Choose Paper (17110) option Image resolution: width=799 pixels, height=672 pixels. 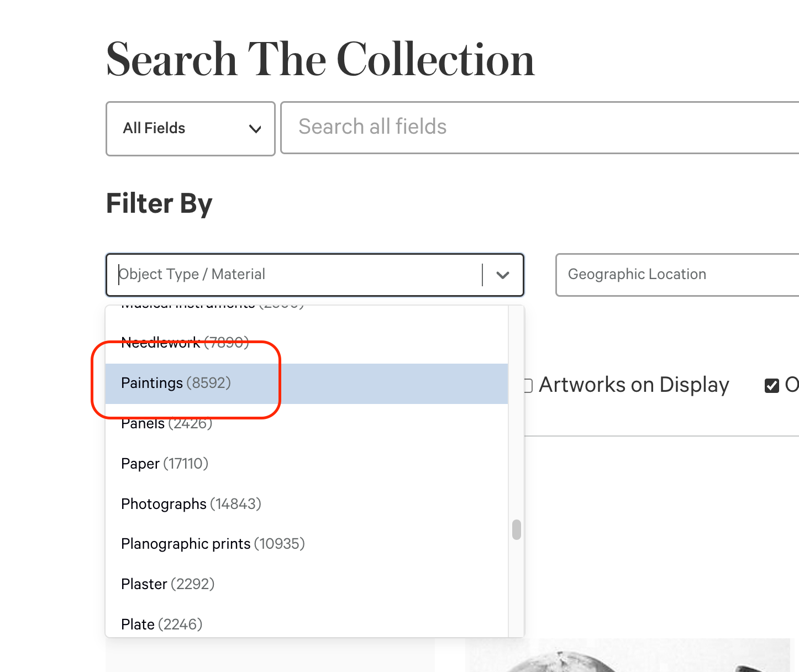point(307,464)
